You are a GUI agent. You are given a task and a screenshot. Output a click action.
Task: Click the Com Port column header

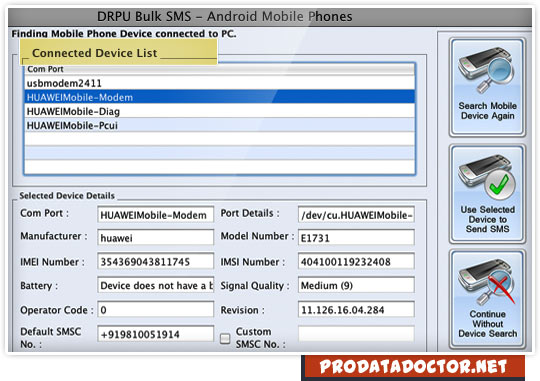click(220, 69)
